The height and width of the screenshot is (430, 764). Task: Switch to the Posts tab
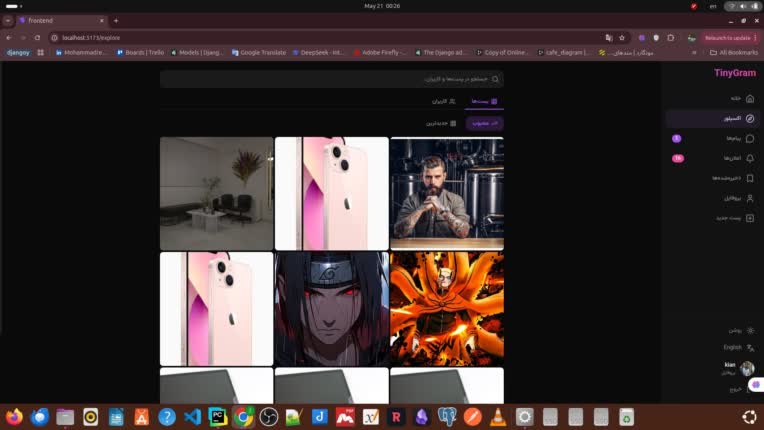point(484,101)
